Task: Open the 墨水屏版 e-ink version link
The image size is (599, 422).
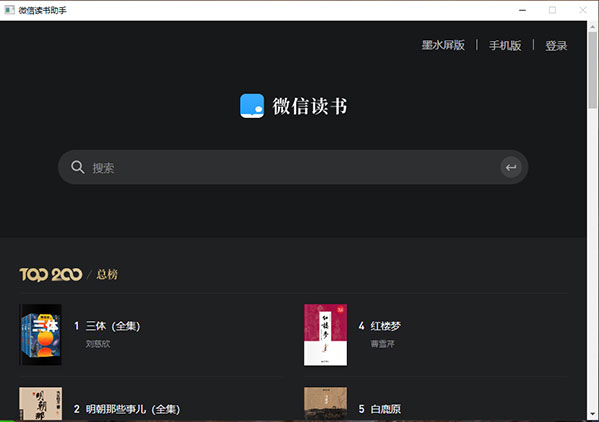Action: (x=443, y=45)
